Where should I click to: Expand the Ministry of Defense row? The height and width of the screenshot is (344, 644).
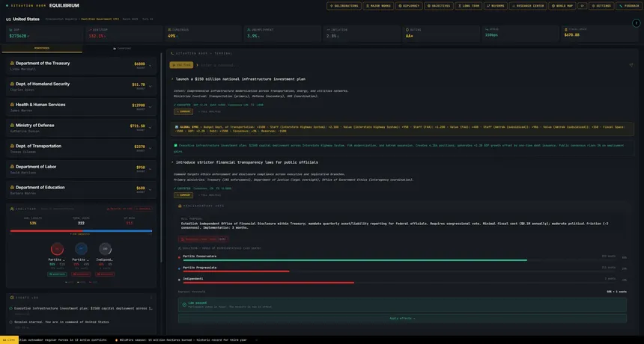pos(82,128)
